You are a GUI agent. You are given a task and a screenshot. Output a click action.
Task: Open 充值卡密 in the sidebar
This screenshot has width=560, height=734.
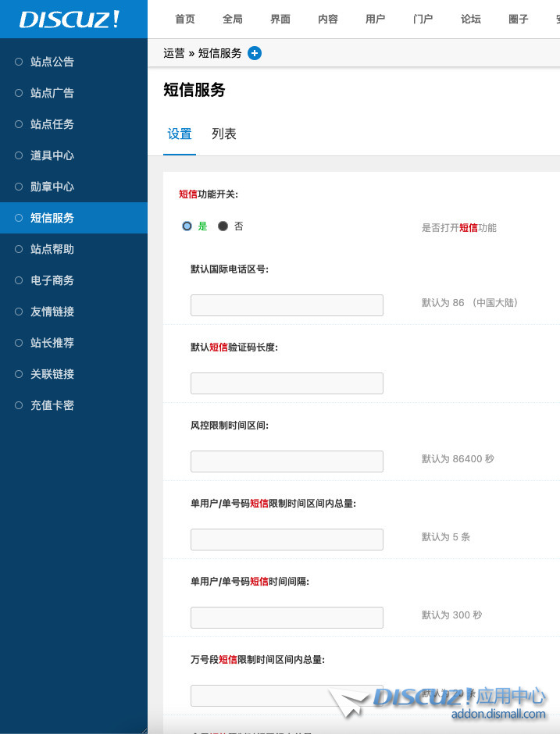coord(52,405)
